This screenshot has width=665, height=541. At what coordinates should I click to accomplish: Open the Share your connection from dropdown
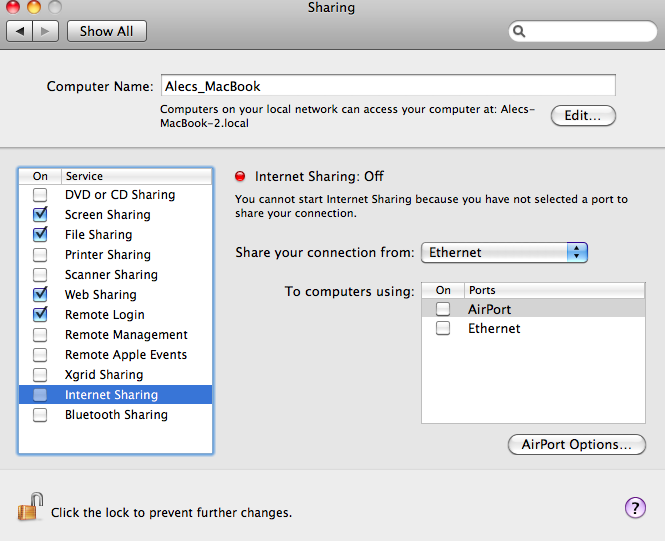(x=504, y=253)
